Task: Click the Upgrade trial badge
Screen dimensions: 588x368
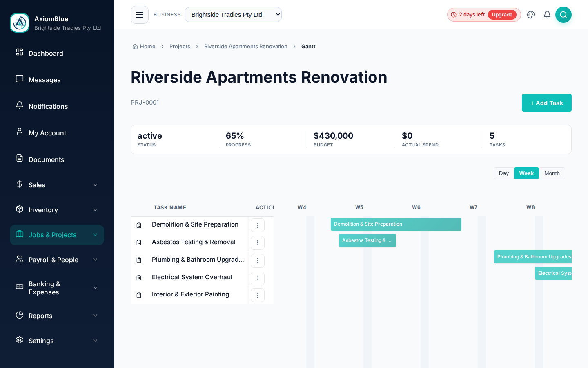Action: (x=502, y=15)
